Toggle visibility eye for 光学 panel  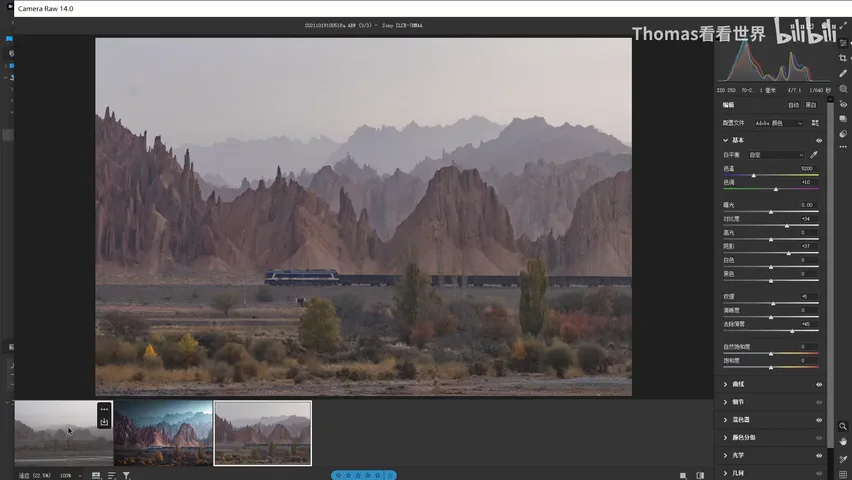(819, 456)
